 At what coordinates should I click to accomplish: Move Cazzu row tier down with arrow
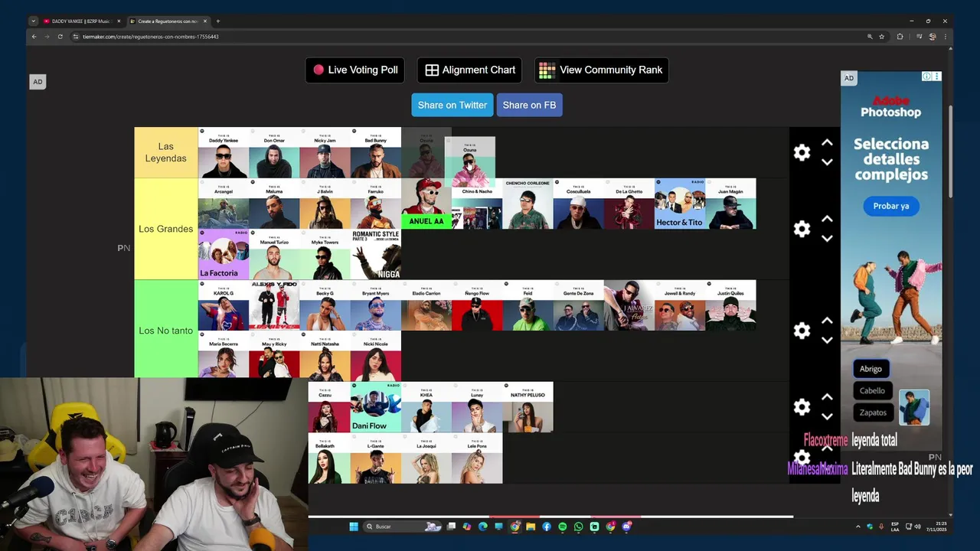pos(827,417)
